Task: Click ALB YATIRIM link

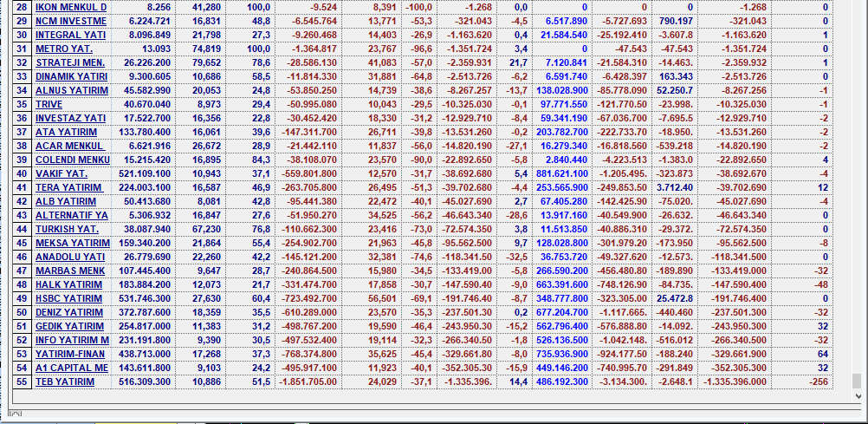Action: tap(65, 201)
